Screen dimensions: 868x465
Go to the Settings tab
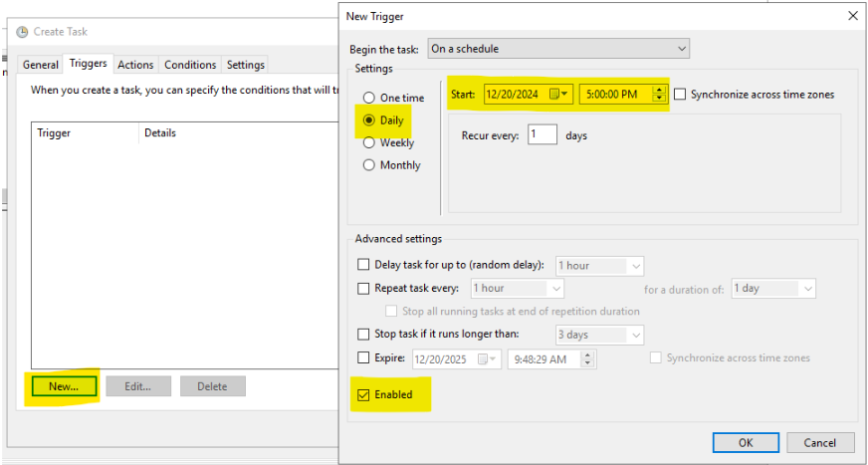[245, 65]
